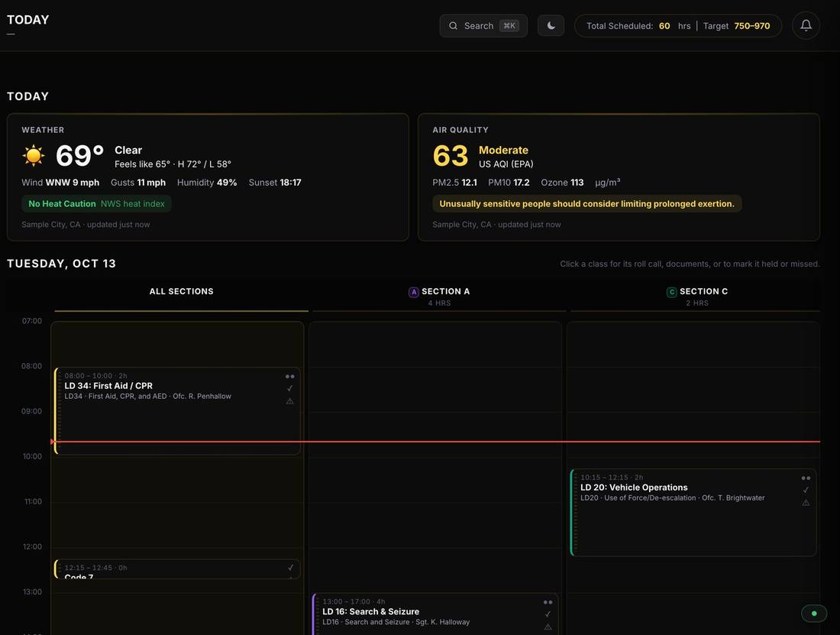Click the US AQI (EPA) label
Image resolution: width=840 pixels, height=635 pixels.
point(506,164)
